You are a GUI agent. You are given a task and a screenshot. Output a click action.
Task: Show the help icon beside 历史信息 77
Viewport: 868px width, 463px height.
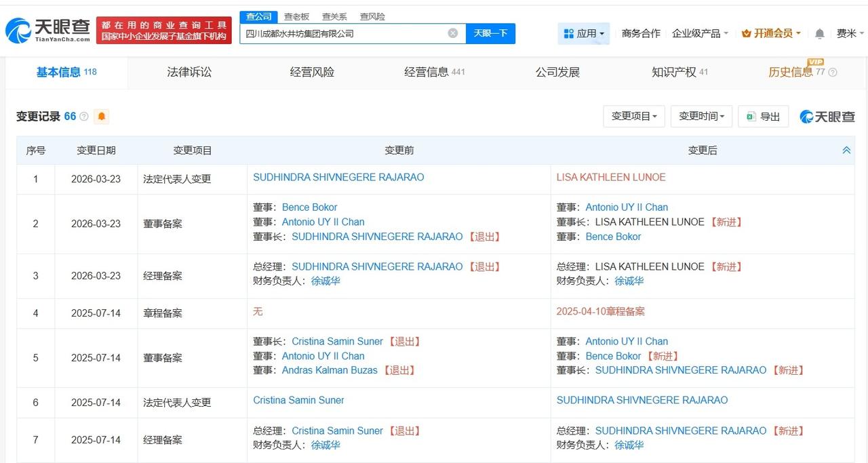pos(833,73)
